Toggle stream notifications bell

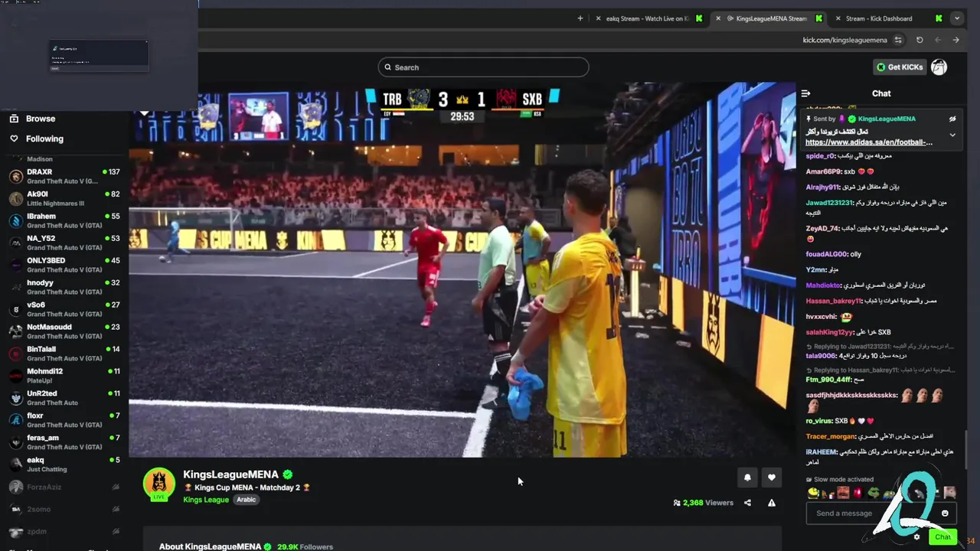(747, 478)
